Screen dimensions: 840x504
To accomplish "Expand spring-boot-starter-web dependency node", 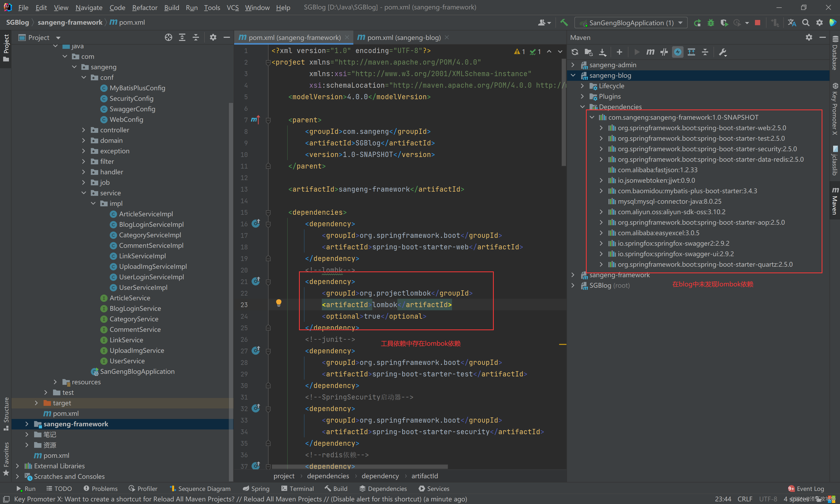I will click(x=601, y=128).
